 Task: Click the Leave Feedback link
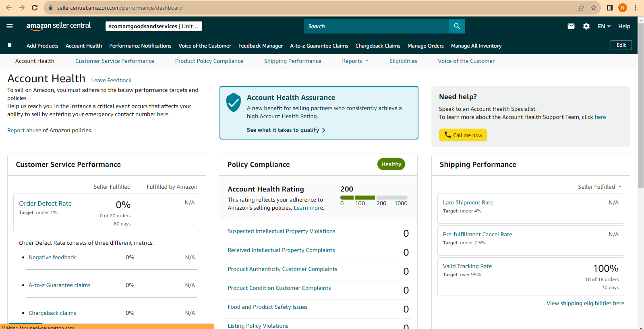pos(111,80)
